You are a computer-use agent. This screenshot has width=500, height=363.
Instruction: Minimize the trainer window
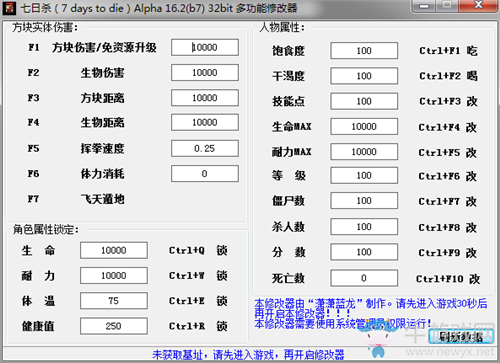pyautogui.click(x=424, y=6)
